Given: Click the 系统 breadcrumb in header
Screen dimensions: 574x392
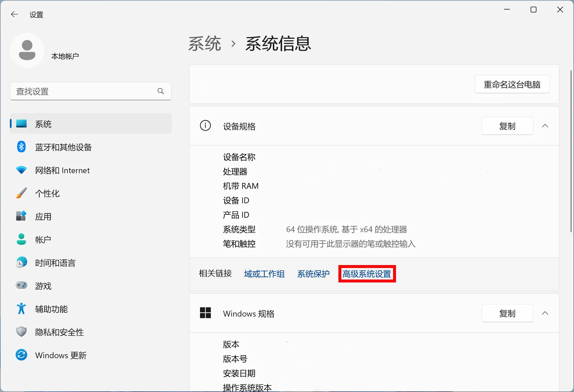Looking at the screenshot, I should point(205,44).
